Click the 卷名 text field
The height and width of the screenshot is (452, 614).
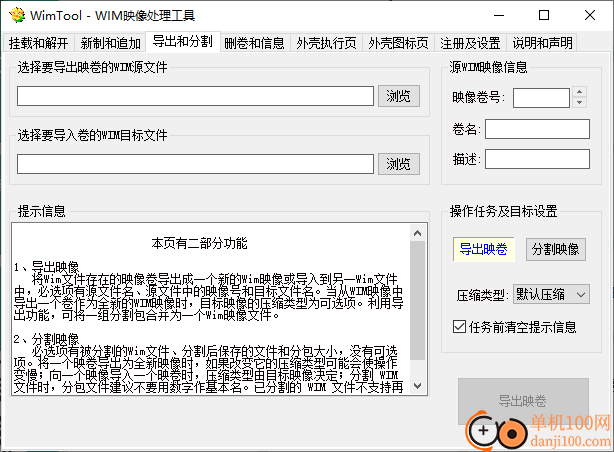[x=537, y=129]
